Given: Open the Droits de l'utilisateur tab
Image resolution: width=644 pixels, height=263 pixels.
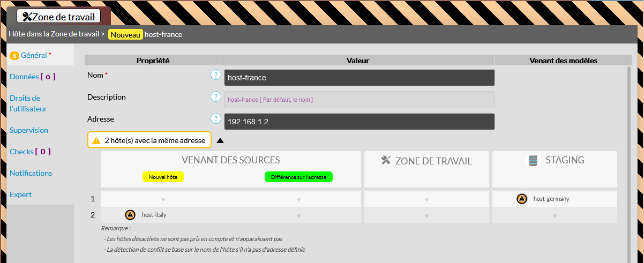Looking at the screenshot, I should tap(40, 103).
